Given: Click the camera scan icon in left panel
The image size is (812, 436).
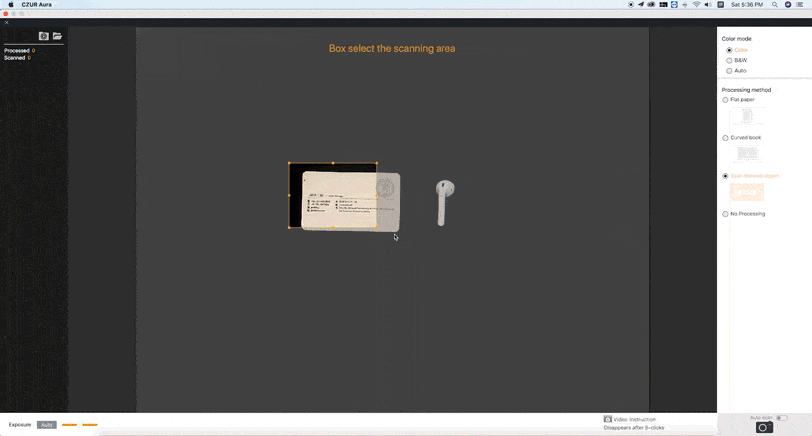Looking at the screenshot, I should [x=43, y=36].
